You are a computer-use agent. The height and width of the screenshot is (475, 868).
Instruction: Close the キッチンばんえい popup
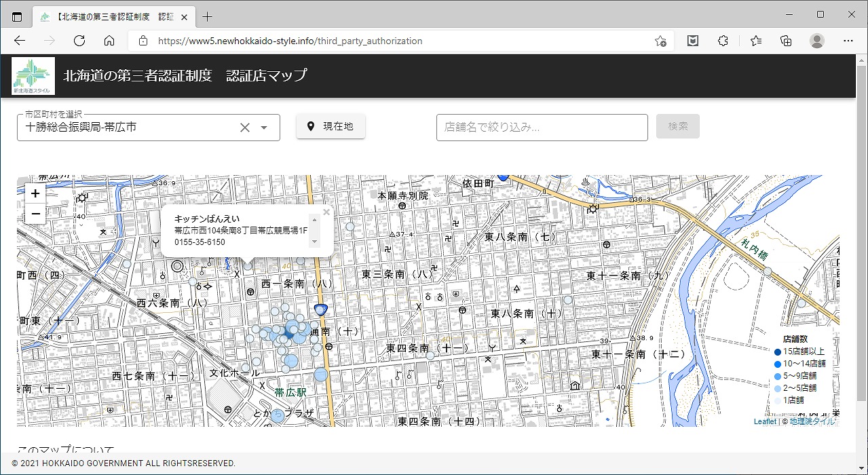pos(326,212)
